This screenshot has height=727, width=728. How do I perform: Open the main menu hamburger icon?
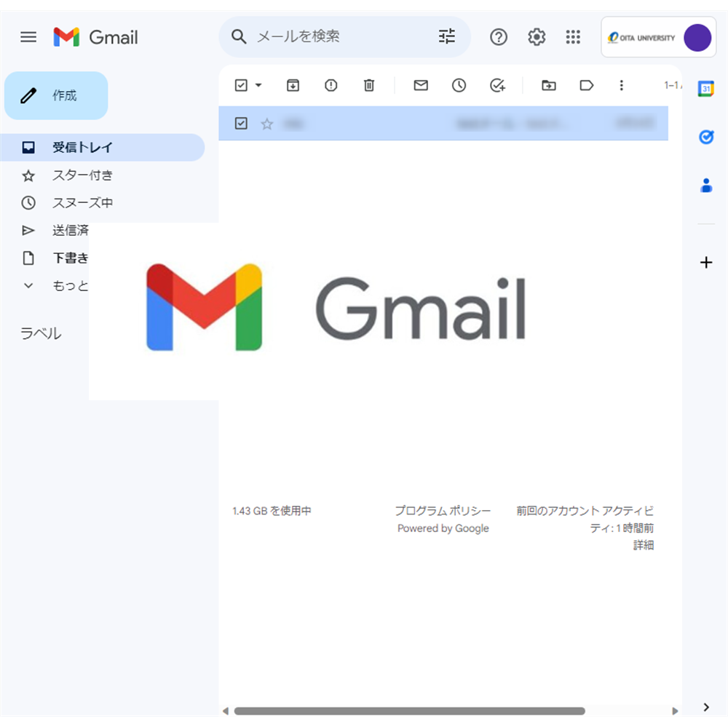pos(28,36)
